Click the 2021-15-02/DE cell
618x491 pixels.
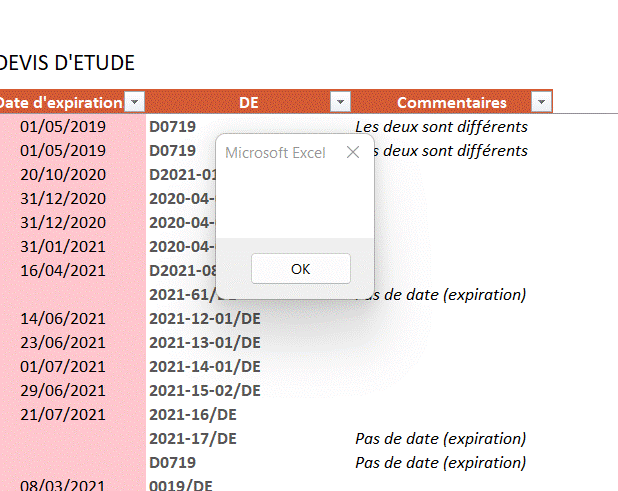pyautogui.click(x=204, y=390)
